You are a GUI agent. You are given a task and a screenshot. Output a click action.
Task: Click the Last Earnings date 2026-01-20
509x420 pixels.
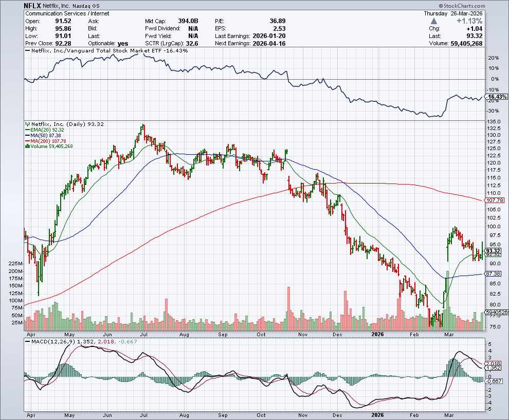[x=269, y=36]
